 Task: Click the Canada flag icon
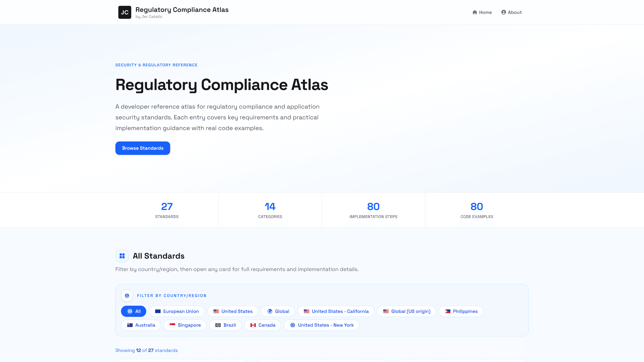pyautogui.click(x=253, y=325)
